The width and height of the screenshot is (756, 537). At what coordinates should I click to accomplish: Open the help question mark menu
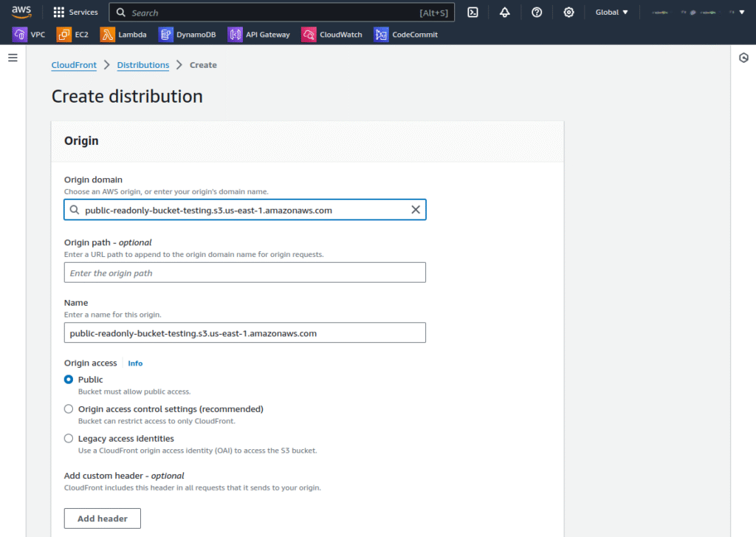coord(537,12)
